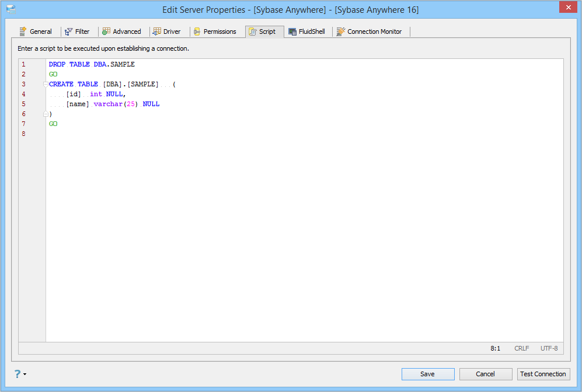Save the server properties
This screenshot has width=582, height=392.
(x=428, y=374)
